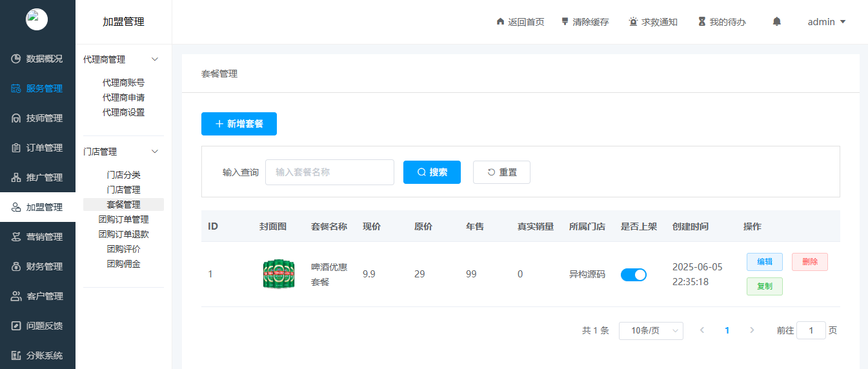
Task: Click the home icon for 返回首页
Action: click(500, 22)
